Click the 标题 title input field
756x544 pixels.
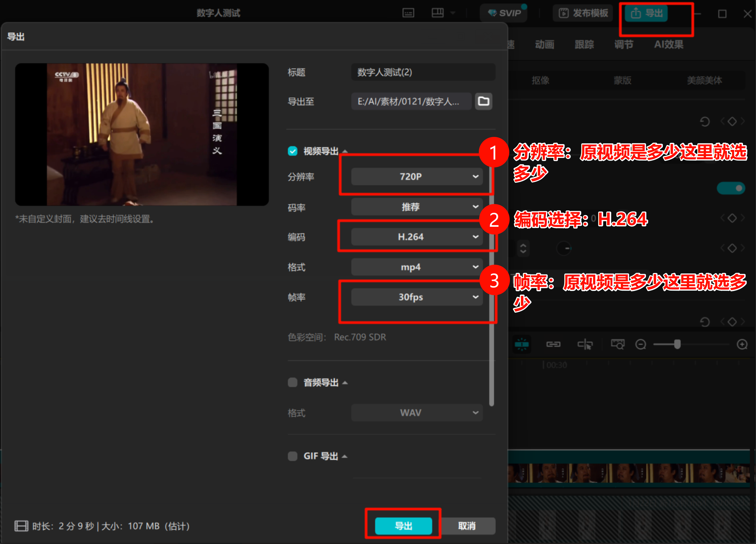pos(423,72)
